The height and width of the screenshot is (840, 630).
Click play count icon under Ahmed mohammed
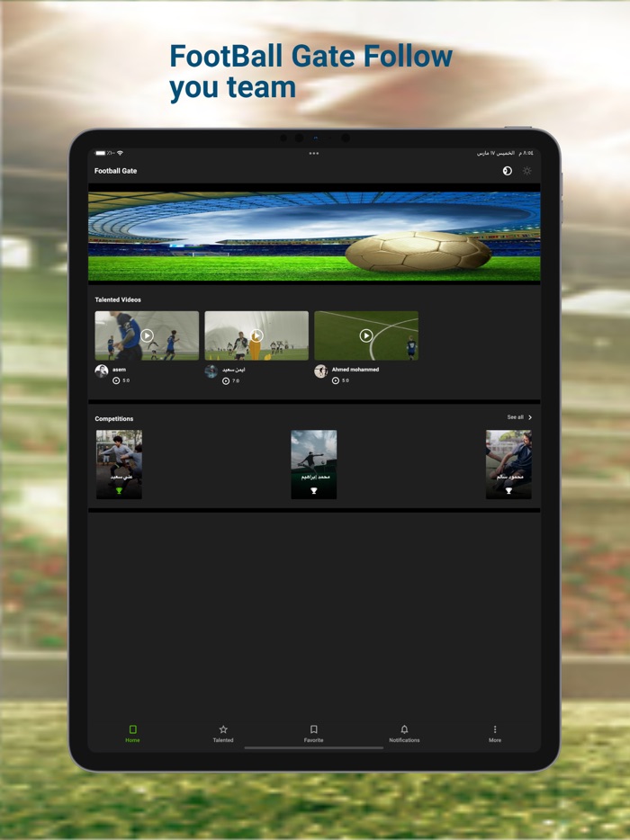[x=335, y=381]
